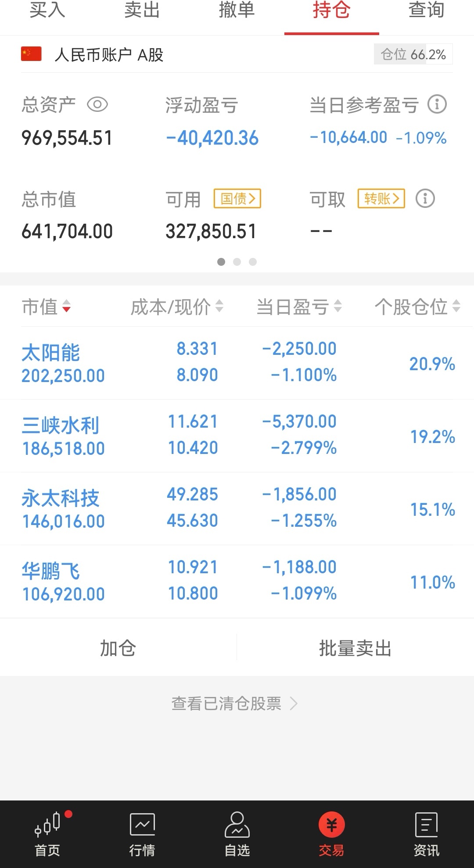Tap 永太科技 cost price 49.285

[192, 494]
